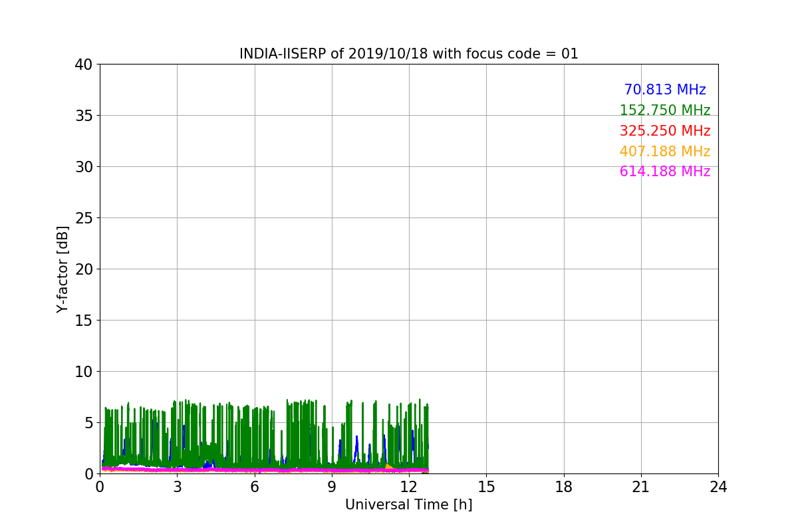This screenshot has height=532, width=798.
Task: Click the y-axis tick label 30
Action: [x=83, y=167]
